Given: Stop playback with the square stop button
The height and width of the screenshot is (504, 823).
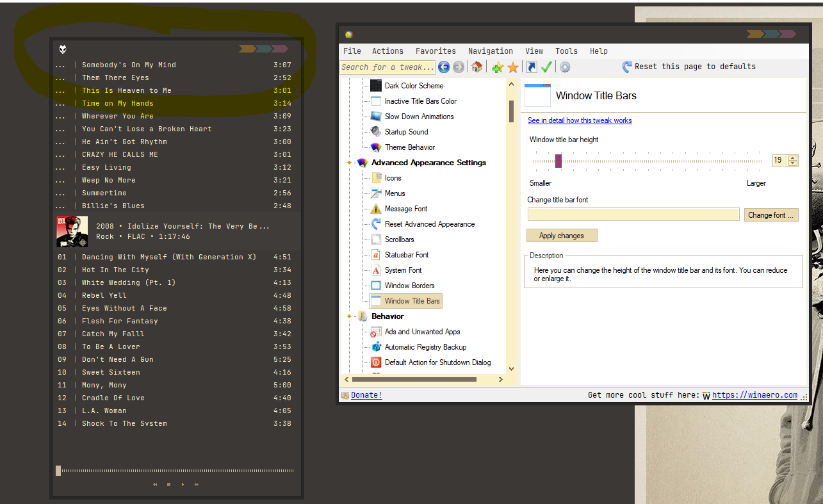Looking at the screenshot, I should tap(168, 485).
